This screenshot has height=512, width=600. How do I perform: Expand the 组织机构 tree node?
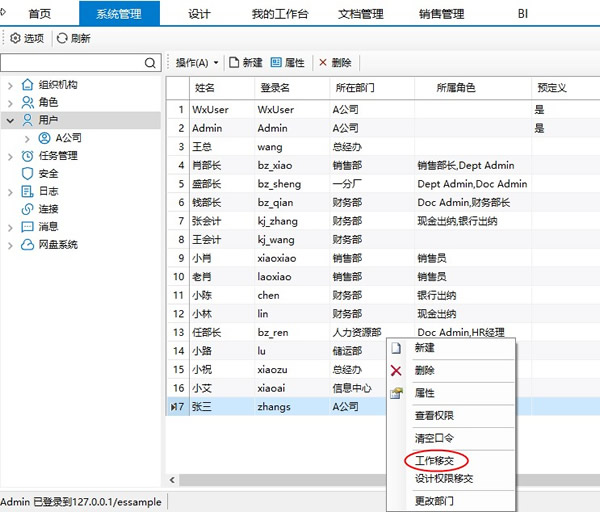point(10,85)
